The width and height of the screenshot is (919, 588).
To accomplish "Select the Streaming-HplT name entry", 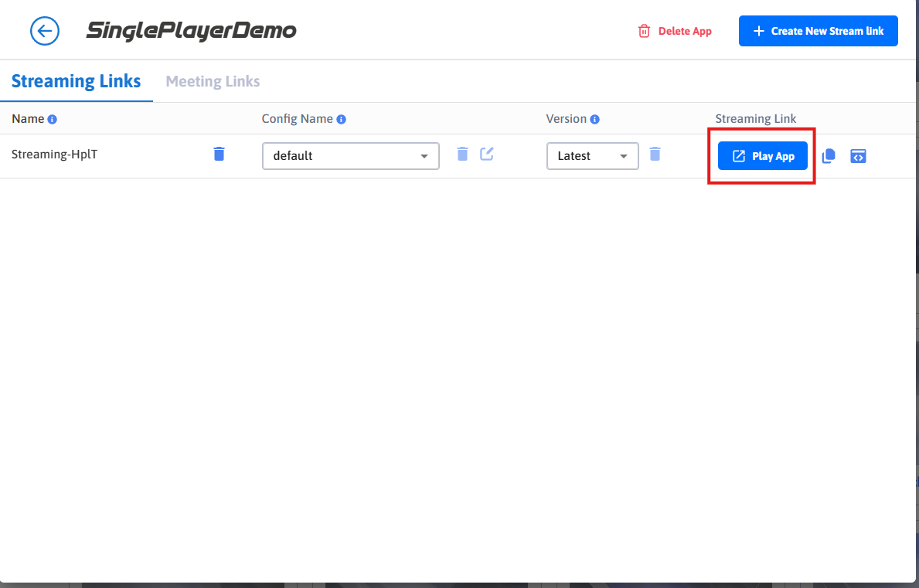I will point(54,154).
